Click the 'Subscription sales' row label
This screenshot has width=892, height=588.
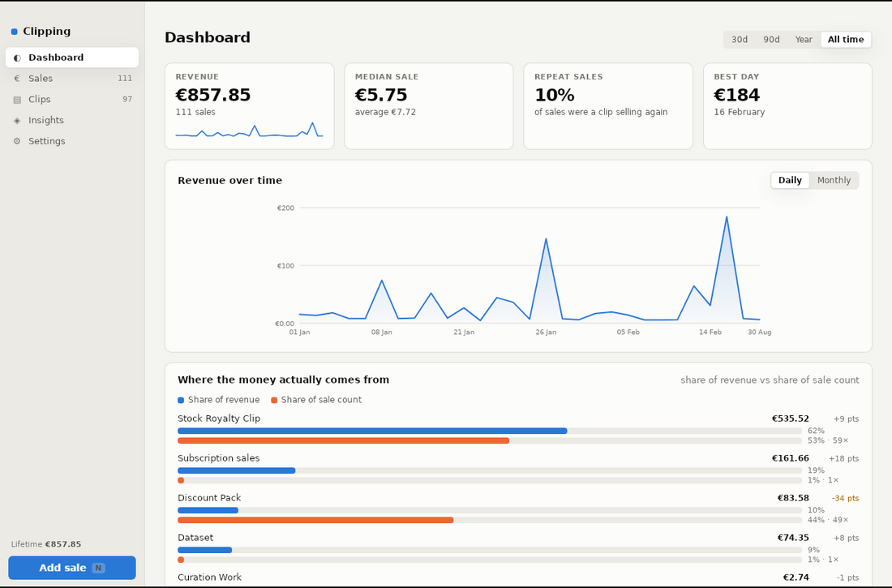click(x=218, y=458)
